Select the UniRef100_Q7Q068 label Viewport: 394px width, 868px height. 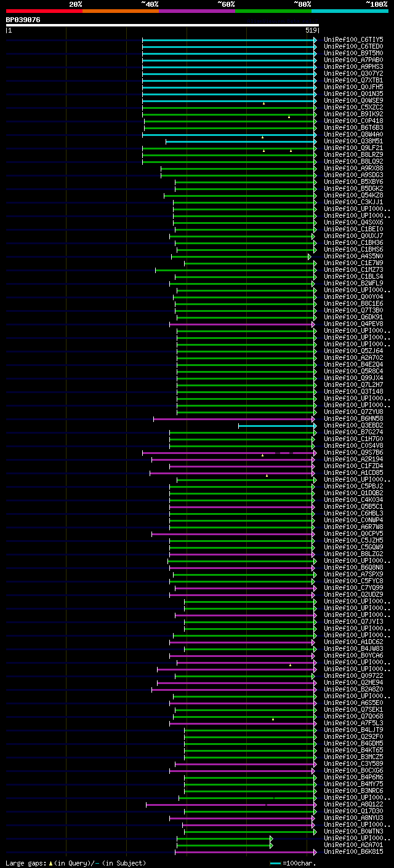pos(354,716)
